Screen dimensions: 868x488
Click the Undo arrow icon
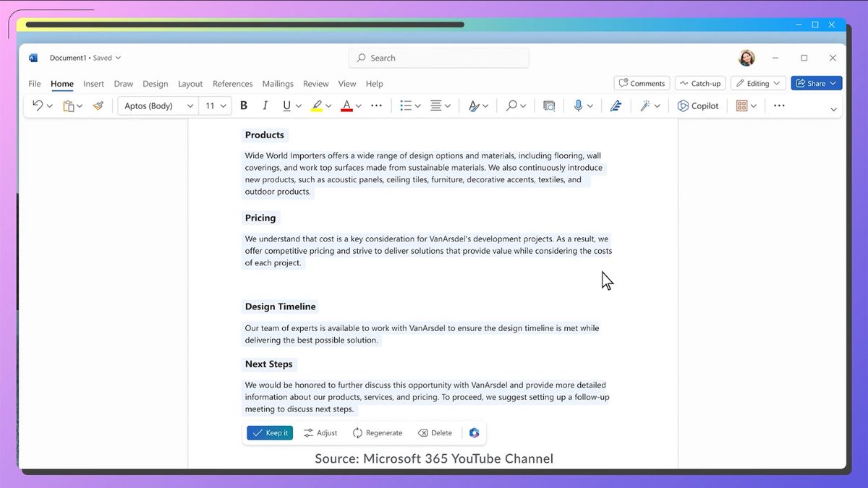click(38, 106)
